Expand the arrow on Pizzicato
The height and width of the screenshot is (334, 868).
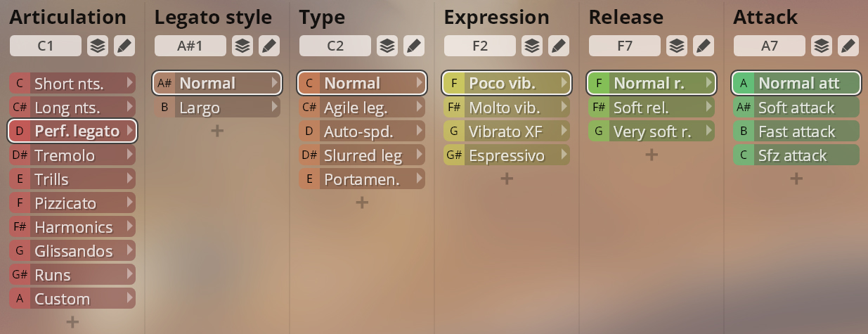129,203
